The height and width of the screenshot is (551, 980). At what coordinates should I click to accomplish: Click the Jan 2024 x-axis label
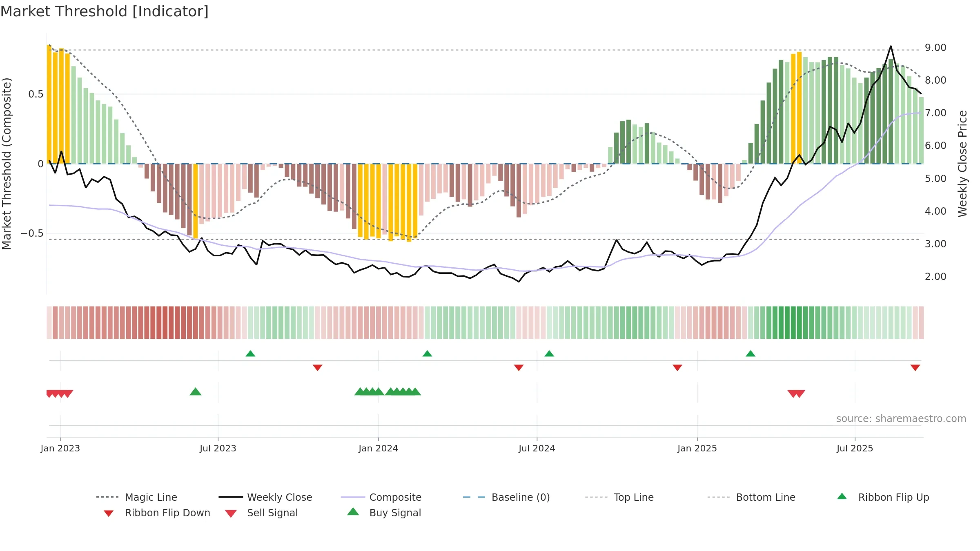378,448
